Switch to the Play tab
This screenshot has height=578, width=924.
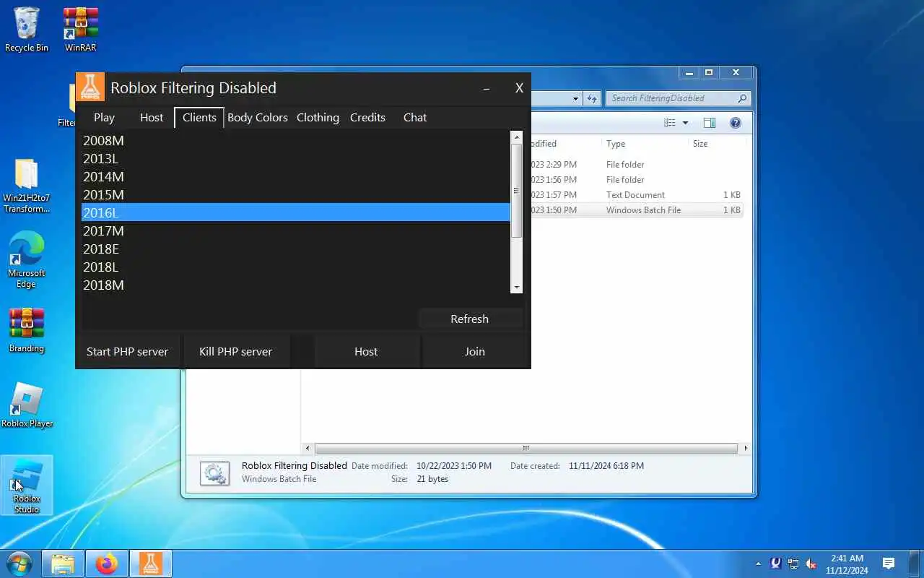[104, 117]
